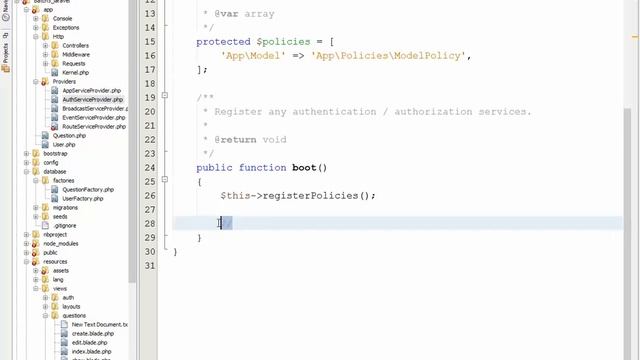Viewport: 640px width, 360px height.
Task: Click the Exceptions folder icon
Action: pyautogui.click(x=45, y=27)
